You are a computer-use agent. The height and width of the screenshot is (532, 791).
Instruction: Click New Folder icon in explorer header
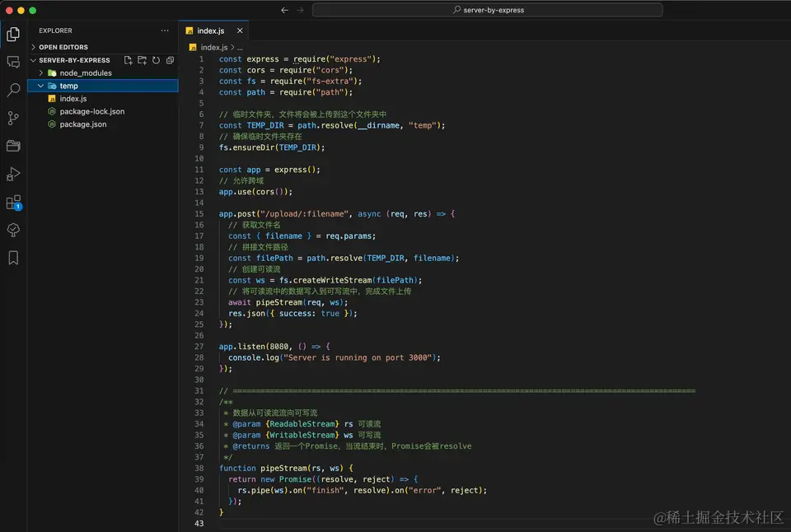coord(143,60)
